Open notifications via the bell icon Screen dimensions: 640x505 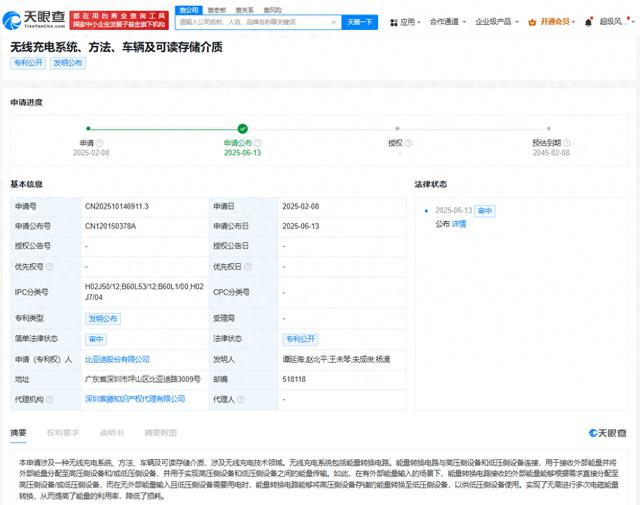[588, 22]
